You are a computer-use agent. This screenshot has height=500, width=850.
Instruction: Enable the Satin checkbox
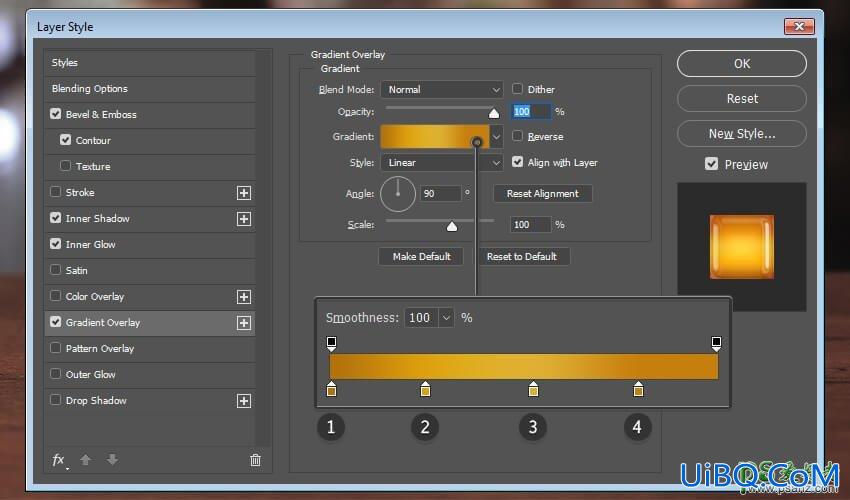55,270
